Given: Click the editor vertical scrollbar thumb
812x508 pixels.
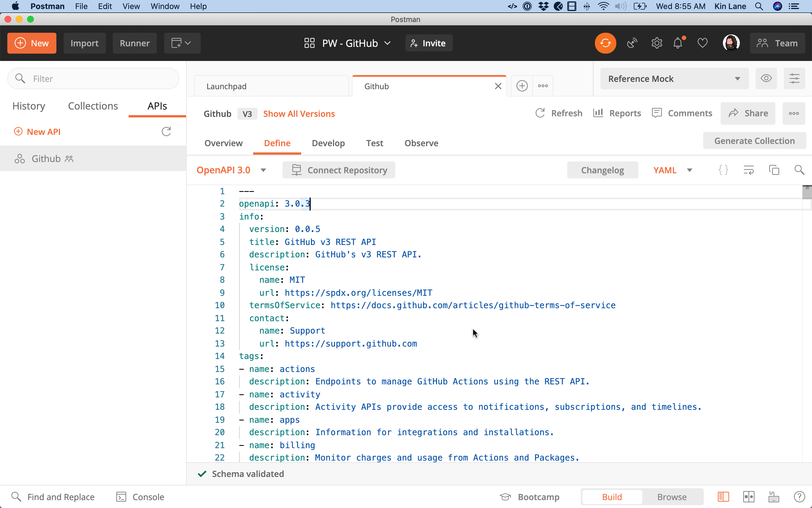Looking at the screenshot, I should [x=807, y=192].
